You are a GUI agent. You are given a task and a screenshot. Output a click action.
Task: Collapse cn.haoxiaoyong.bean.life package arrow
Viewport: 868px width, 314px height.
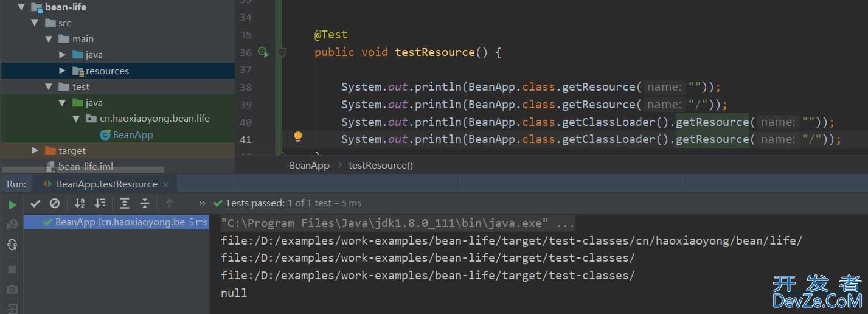click(x=75, y=119)
